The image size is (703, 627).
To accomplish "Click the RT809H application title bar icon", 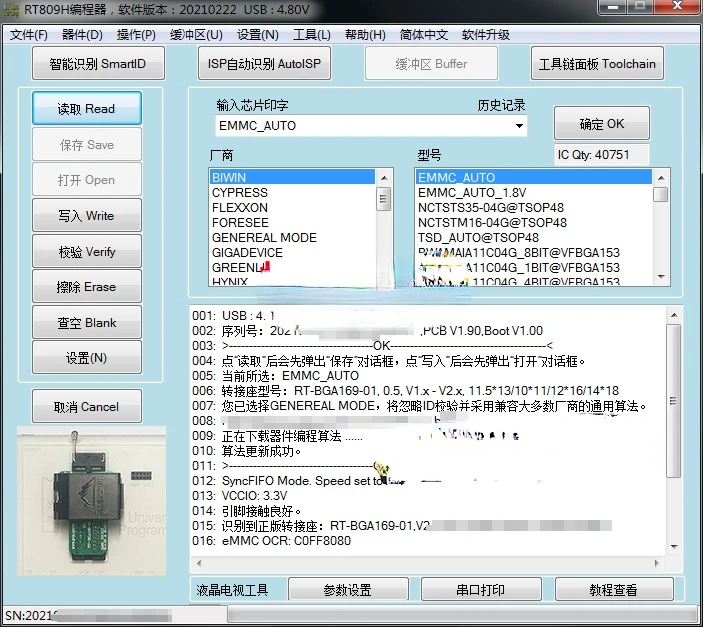I will tap(11, 9).
